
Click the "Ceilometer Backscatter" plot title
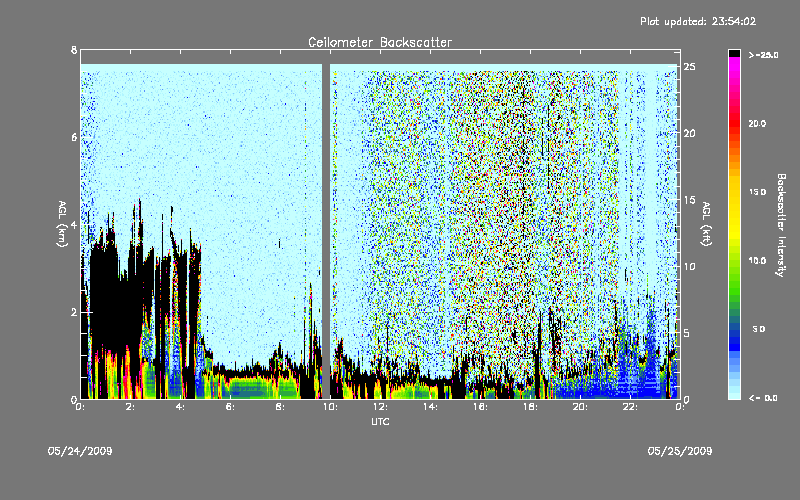380,42
